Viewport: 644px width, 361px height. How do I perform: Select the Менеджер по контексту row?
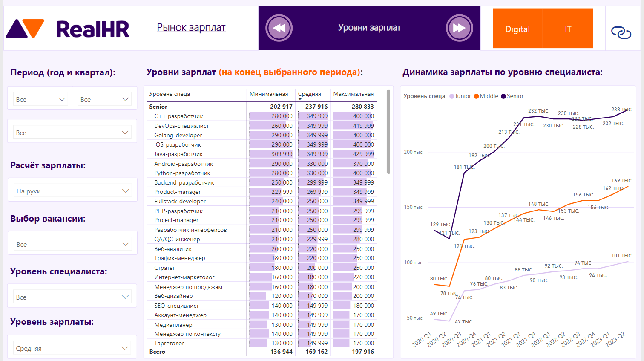click(262, 334)
